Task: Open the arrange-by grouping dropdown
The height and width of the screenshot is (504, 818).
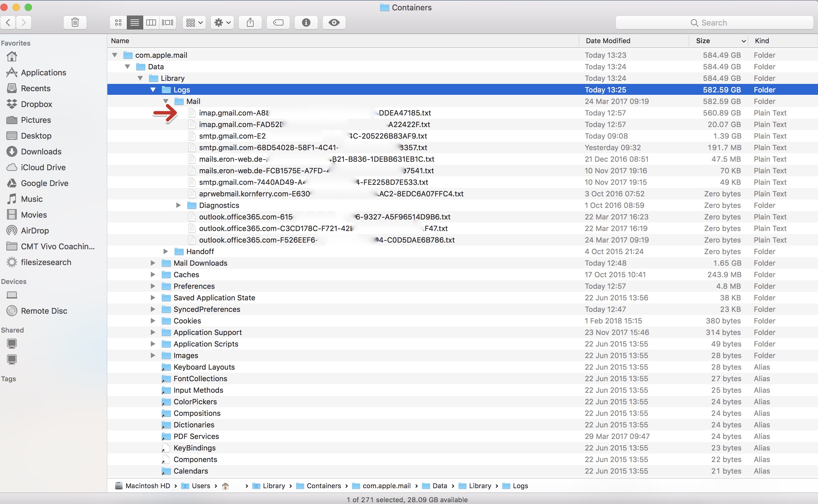Action: 194,22
